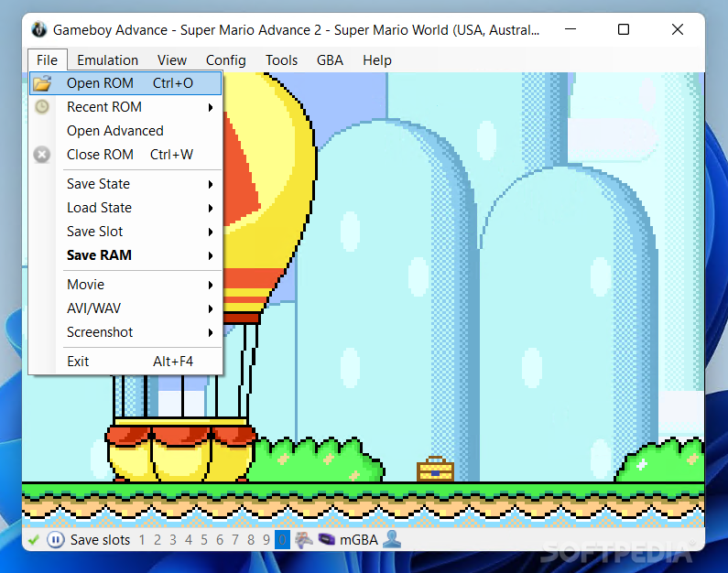Screen dimensions: 728x573
Task: Click the Close ROM gray X icon
Action: (x=42, y=155)
